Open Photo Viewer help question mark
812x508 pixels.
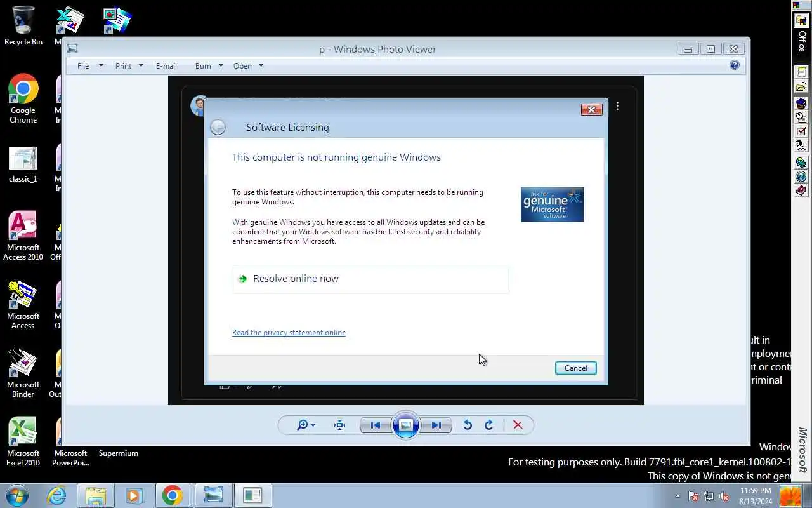735,65
